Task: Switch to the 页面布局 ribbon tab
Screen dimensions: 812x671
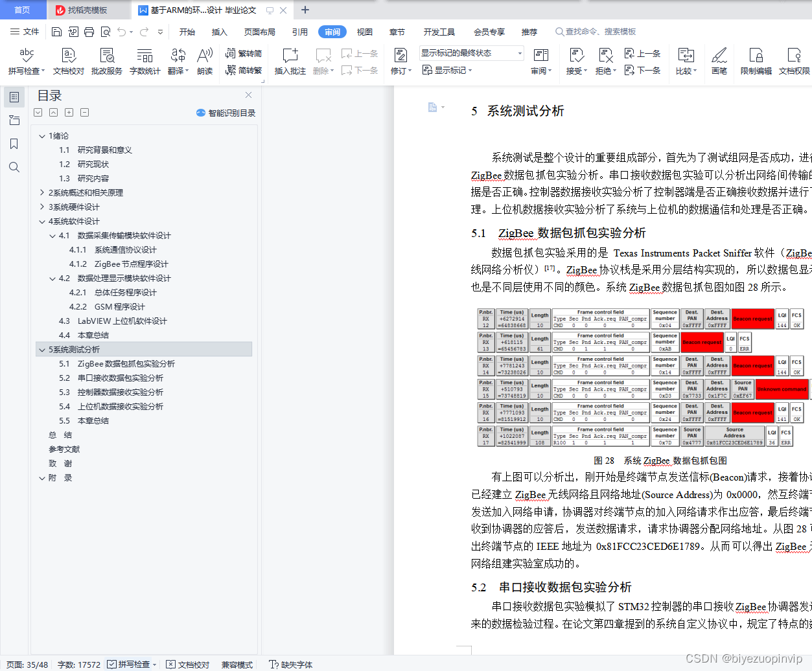Action: [x=259, y=32]
